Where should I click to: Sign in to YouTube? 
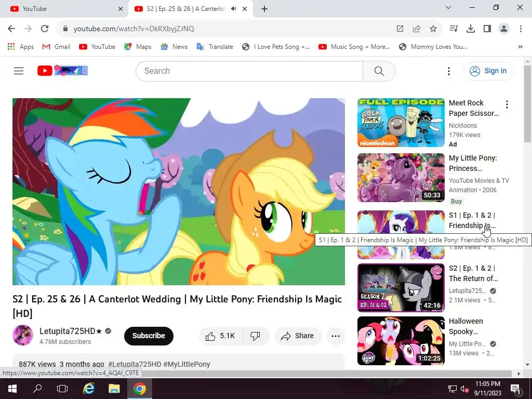488,71
